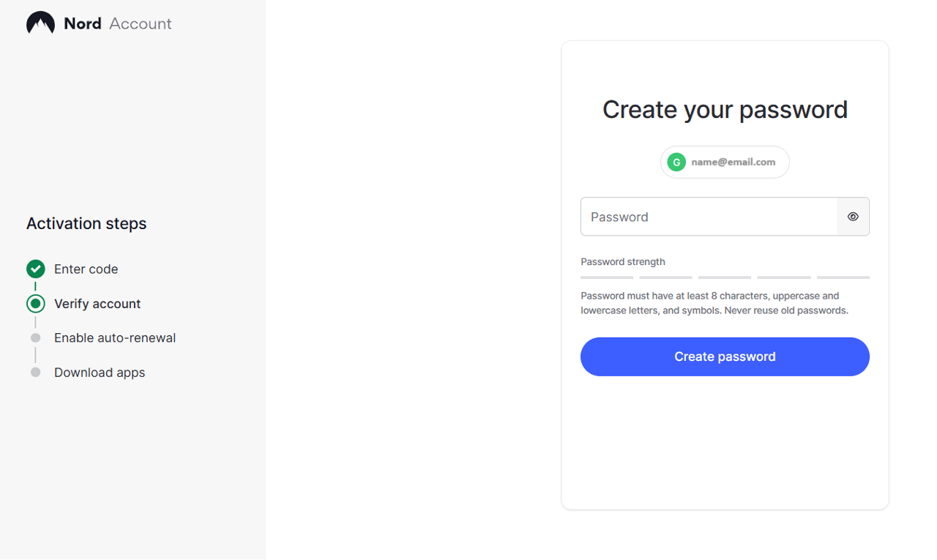Screen dimensions: 937x560
Task: Click the gray dot beside Enable auto-renewal
Action: tap(36, 338)
